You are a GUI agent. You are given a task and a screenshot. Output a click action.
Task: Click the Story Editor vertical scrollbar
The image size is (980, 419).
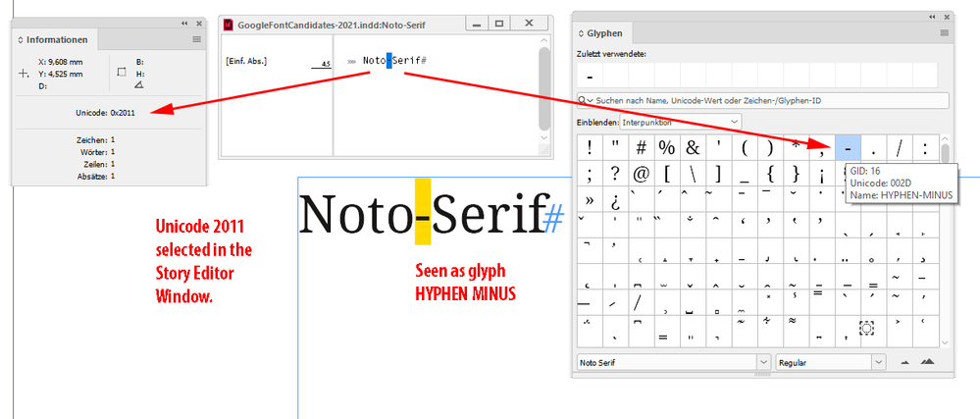coord(544,87)
